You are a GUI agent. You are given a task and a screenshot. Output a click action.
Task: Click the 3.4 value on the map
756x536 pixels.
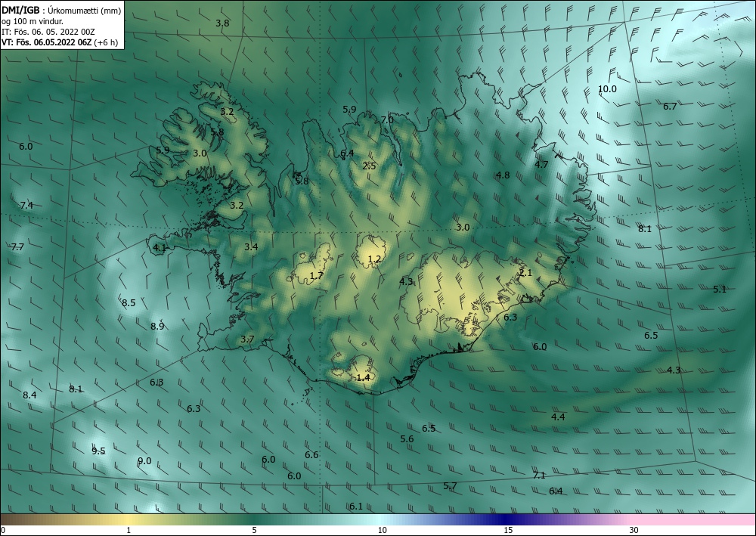click(x=251, y=247)
